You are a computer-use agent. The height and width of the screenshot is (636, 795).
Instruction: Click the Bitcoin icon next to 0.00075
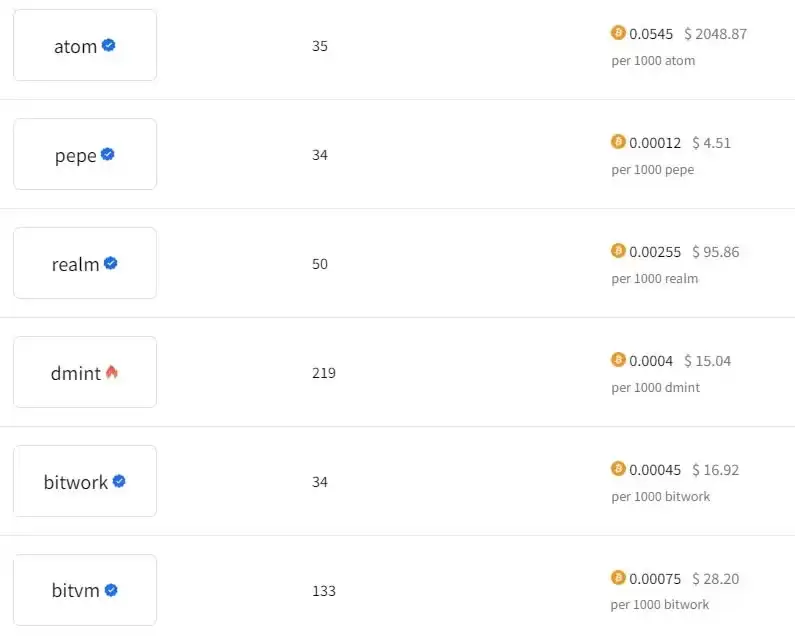(618, 578)
